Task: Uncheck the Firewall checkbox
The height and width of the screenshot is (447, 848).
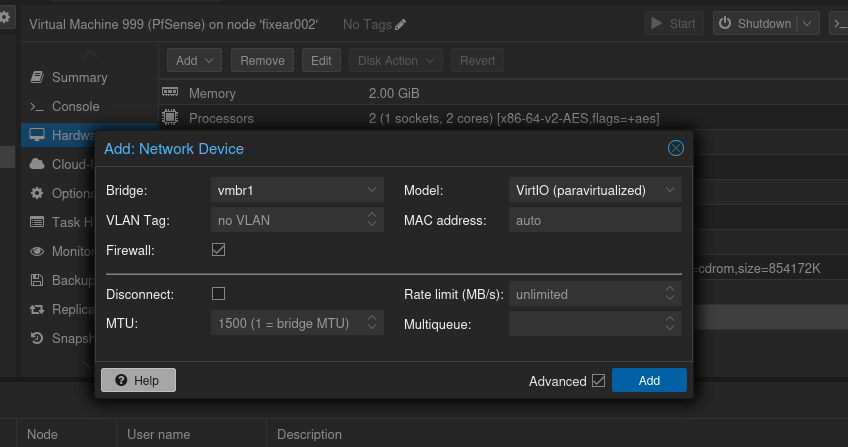Action: 219,250
